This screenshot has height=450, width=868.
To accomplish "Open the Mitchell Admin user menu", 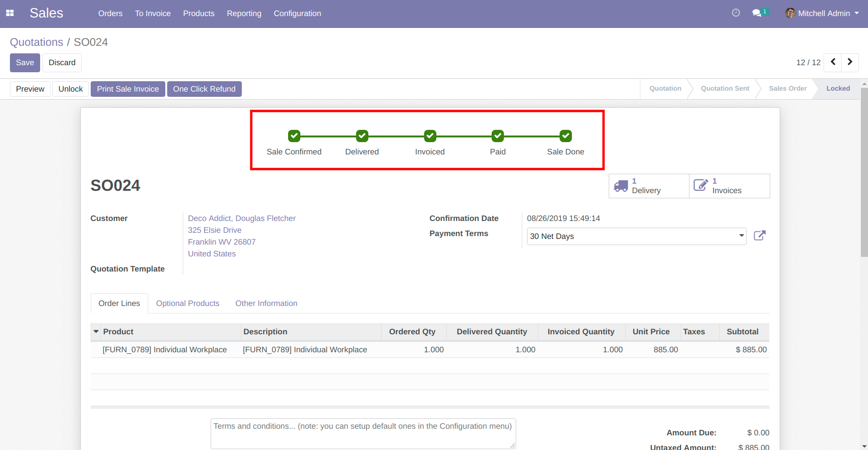I will [x=822, y=13].
